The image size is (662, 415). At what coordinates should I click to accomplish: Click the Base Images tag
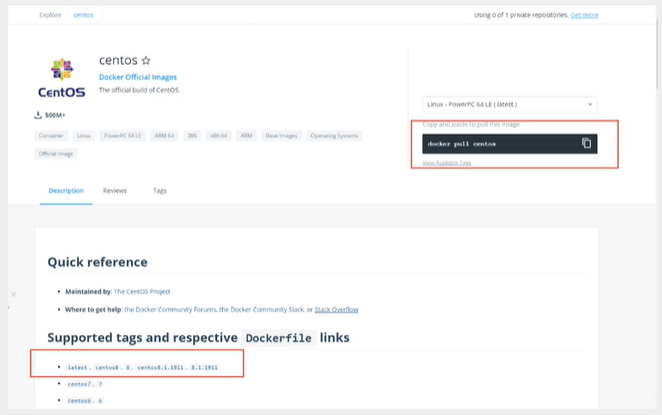point(281,136)
